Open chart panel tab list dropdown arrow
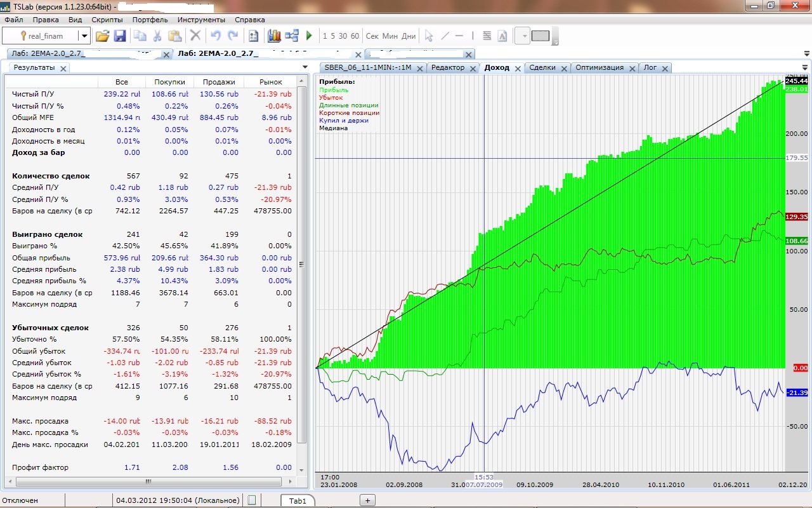 pos(806,67)
